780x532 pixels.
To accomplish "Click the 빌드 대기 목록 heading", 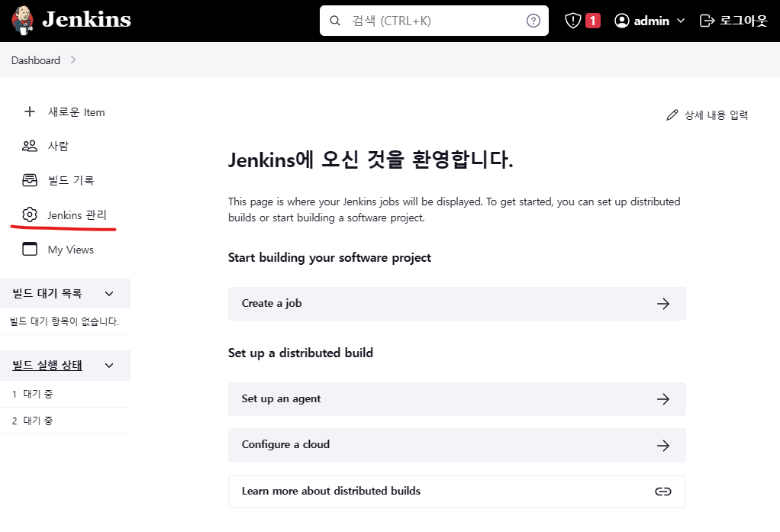I will coord(47,294).
